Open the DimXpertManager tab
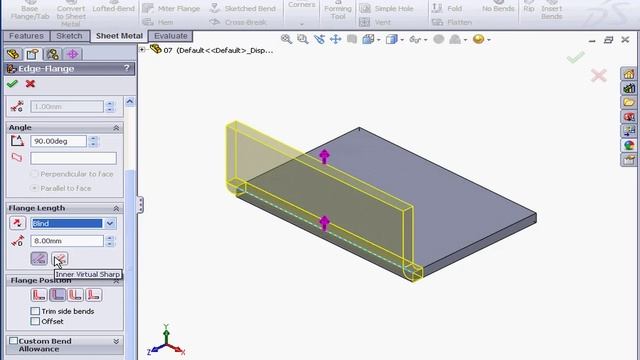Image resolution: width=640 pixels, height=360 pixels. (72, 54)
